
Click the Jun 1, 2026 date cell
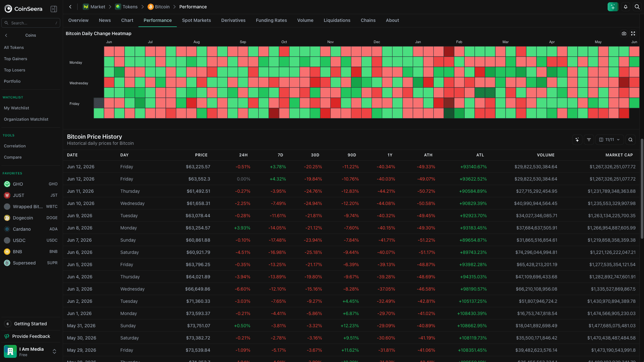coord(79,313)
